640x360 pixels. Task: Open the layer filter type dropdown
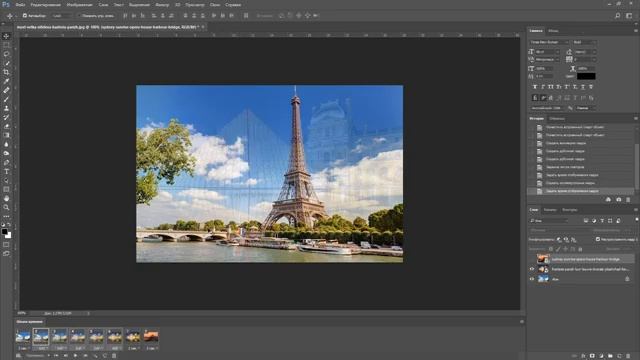[549, 220]
